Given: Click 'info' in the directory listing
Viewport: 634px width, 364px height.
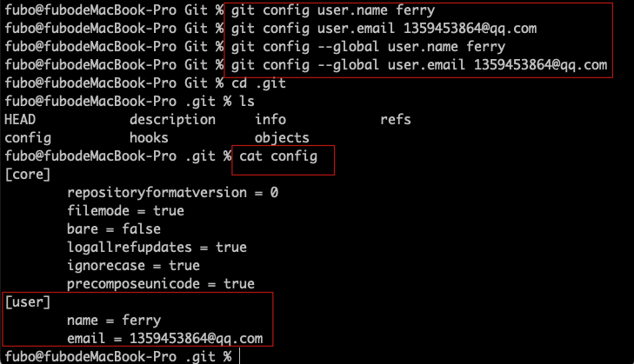Looking at the screenshot, I should pos(270,120).
